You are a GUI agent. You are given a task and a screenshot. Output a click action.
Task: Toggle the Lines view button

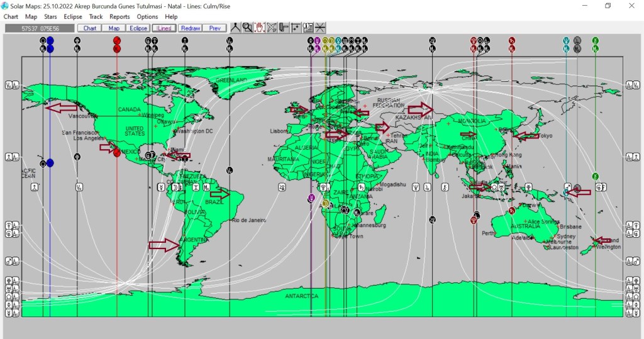(164, 28)
